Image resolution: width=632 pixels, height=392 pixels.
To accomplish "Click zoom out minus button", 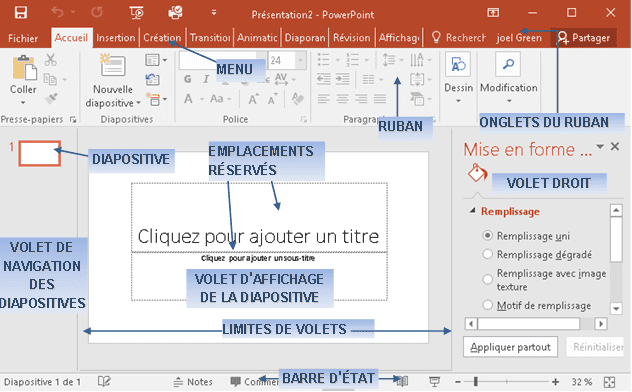I will tap(457, 382).
